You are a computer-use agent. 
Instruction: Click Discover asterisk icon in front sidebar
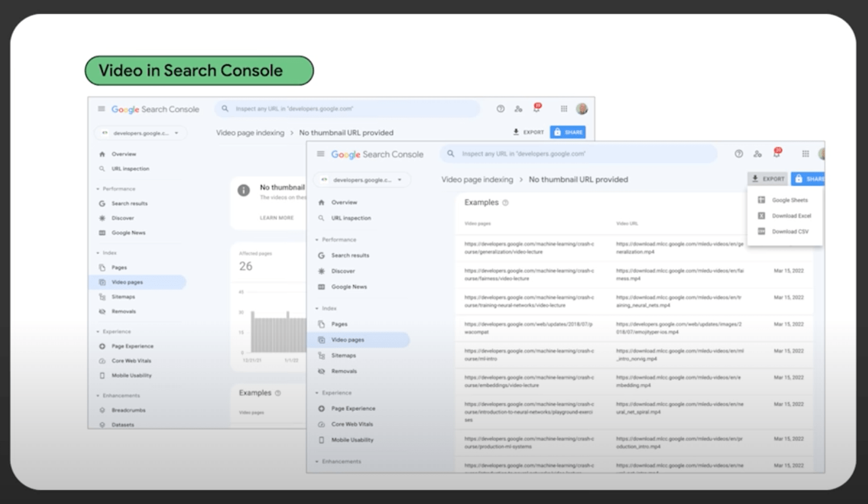pyautogui.click(x=321, y=271)
